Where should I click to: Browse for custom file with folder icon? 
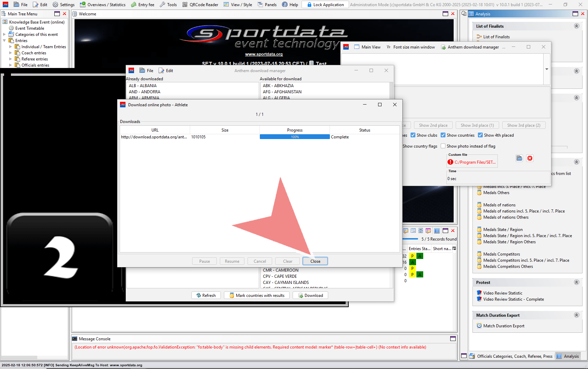click(x=519, y=158)
